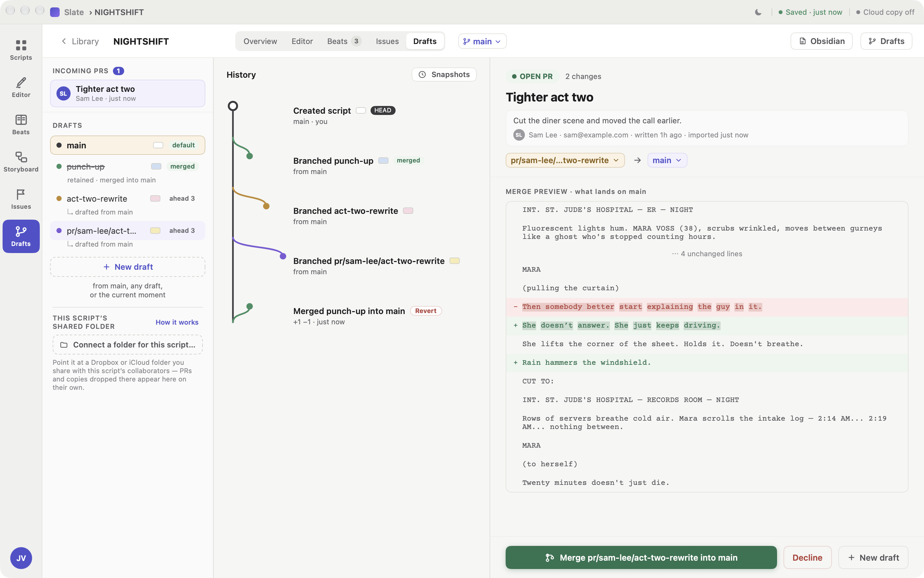Revert the punch-up merge into main
Image resolution: width=924 pixels, height=578 pixels.
coord(426,311)
